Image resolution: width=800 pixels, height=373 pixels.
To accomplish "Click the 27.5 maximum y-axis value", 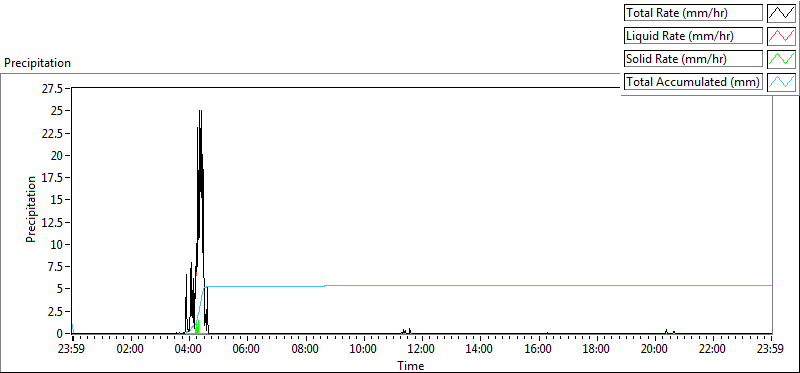I will point(53,89).
